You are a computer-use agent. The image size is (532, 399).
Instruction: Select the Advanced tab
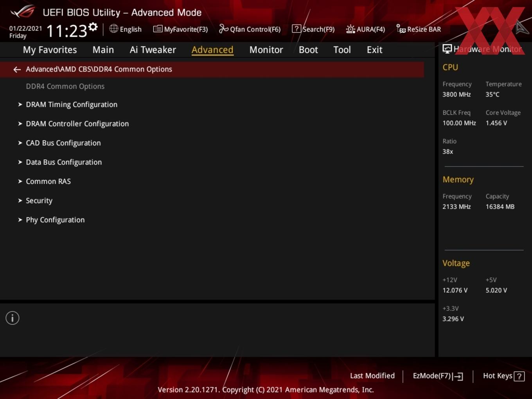(212, 50)
